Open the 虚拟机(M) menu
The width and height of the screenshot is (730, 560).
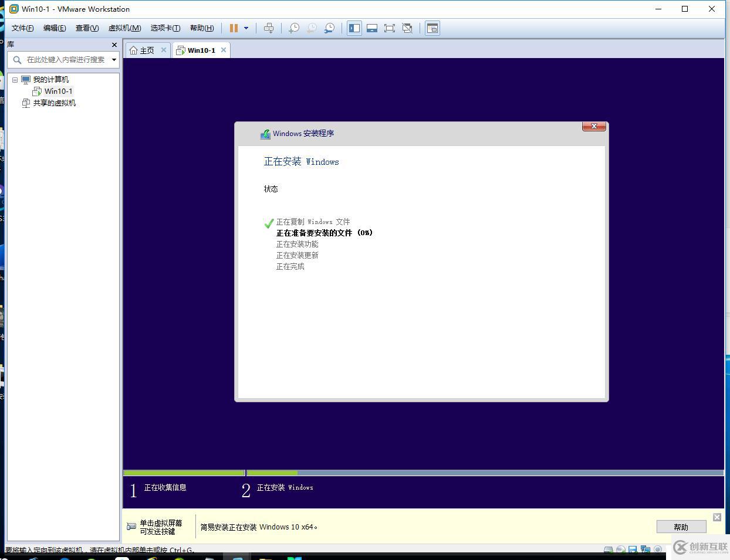tap(124, 28)
